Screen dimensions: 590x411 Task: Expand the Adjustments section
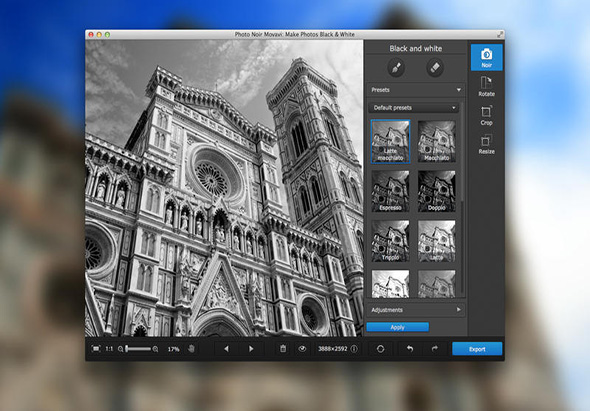point(416,310)
